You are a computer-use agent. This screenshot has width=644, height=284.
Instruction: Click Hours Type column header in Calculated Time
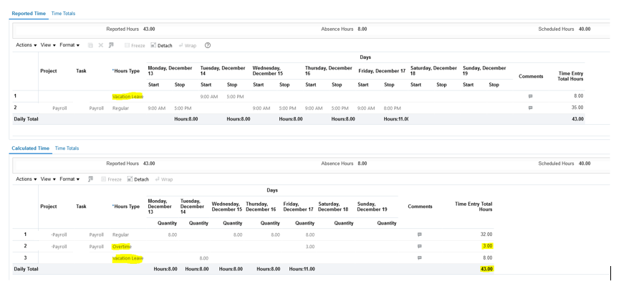click(x=125, y=207)
